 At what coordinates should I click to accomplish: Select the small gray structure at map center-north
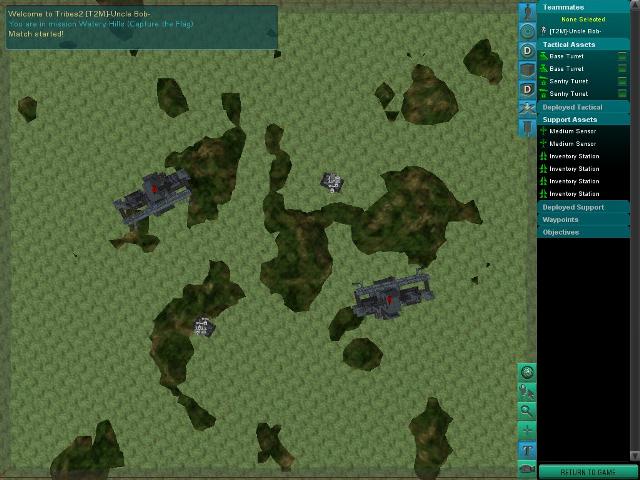point(332,182)
